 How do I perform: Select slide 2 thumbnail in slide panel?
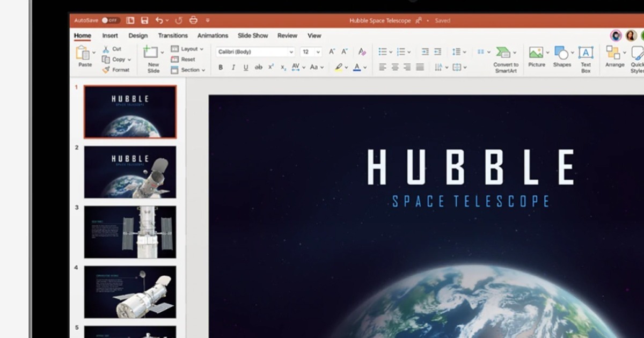[x=130, y=172]
